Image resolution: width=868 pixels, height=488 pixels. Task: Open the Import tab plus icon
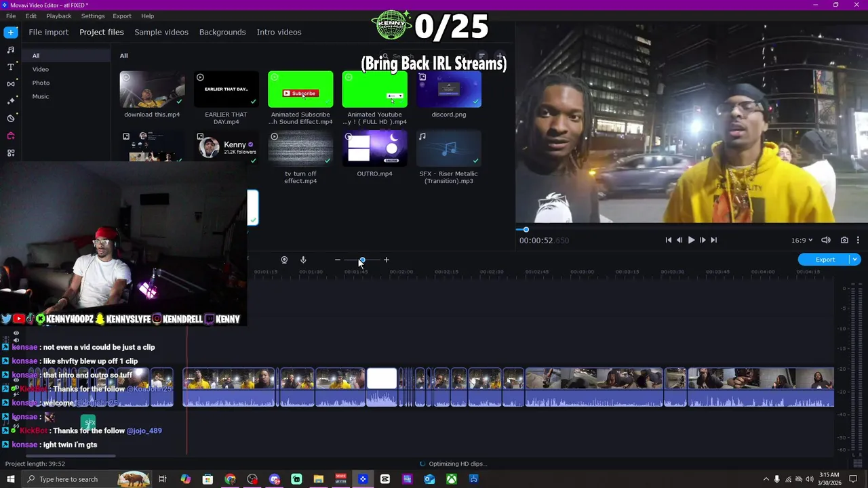click(10, 32)
